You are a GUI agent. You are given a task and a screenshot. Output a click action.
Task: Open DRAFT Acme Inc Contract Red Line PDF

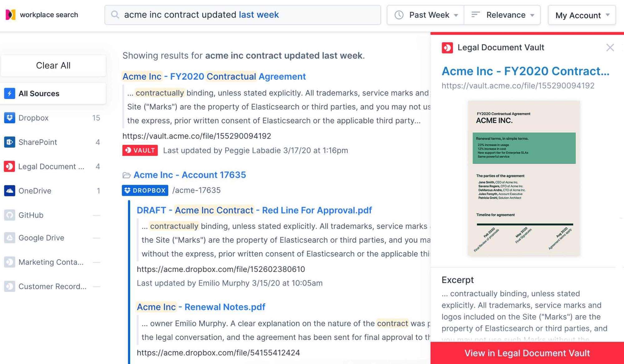pos(255,210)
